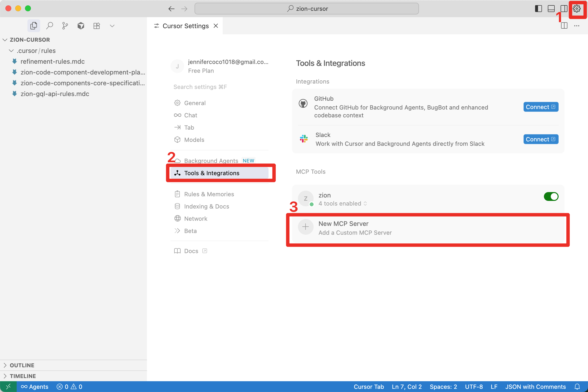
Task: Open the Source Control view
Action: (65, 26)
